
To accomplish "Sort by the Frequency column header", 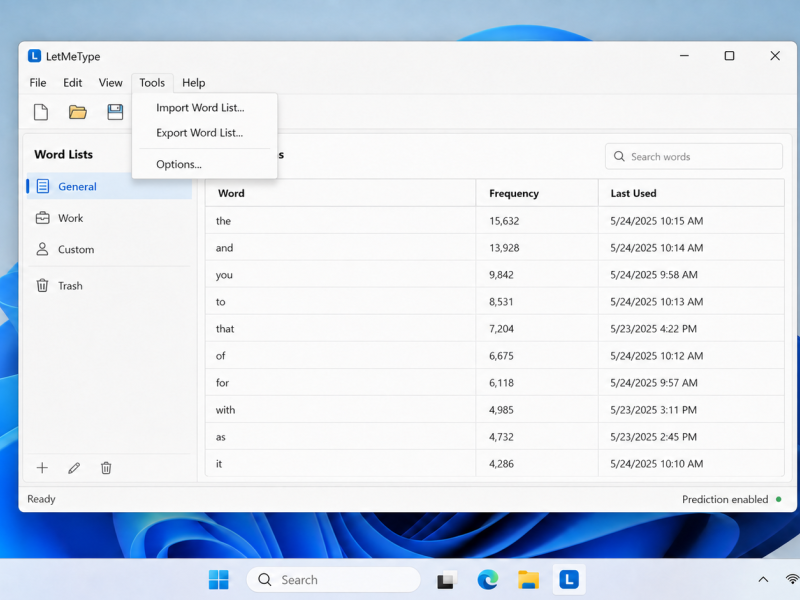I will (x=537, y=193).
